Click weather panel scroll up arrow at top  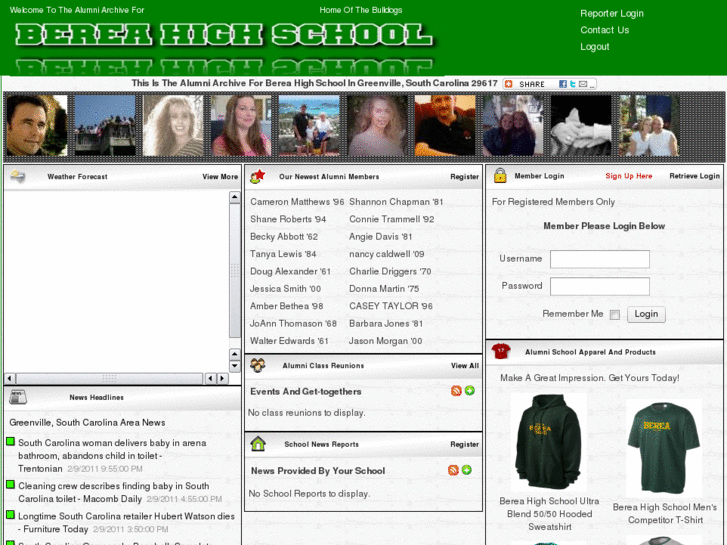(x=235, y=197)
